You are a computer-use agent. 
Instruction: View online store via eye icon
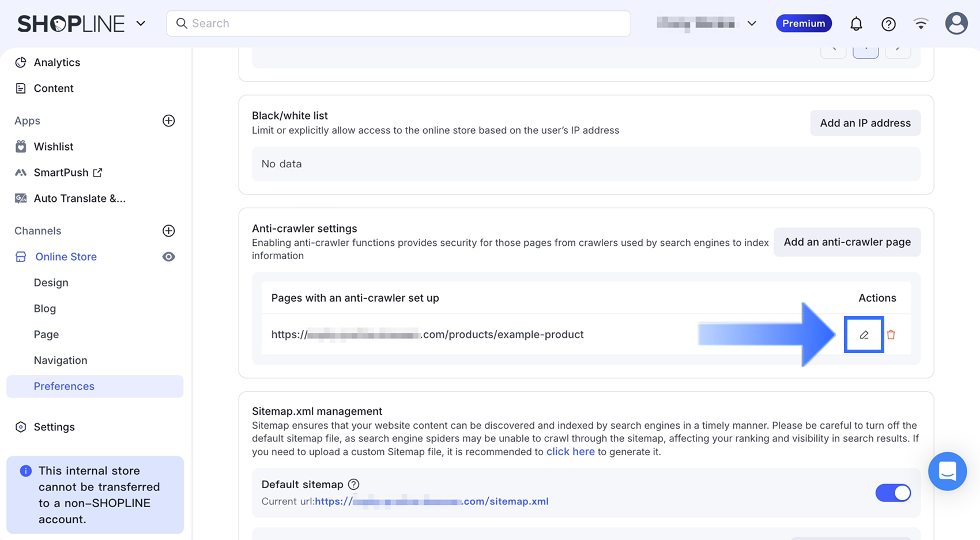168,257
